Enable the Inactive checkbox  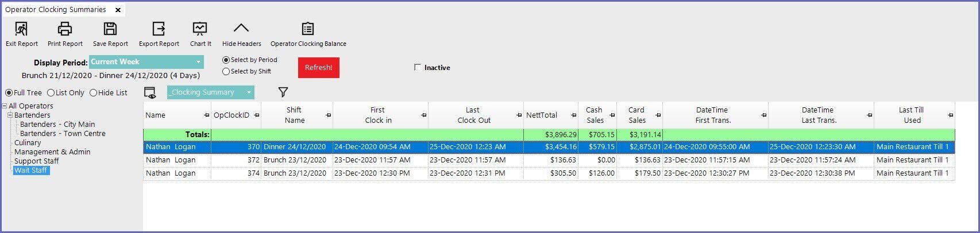(418, 68)
